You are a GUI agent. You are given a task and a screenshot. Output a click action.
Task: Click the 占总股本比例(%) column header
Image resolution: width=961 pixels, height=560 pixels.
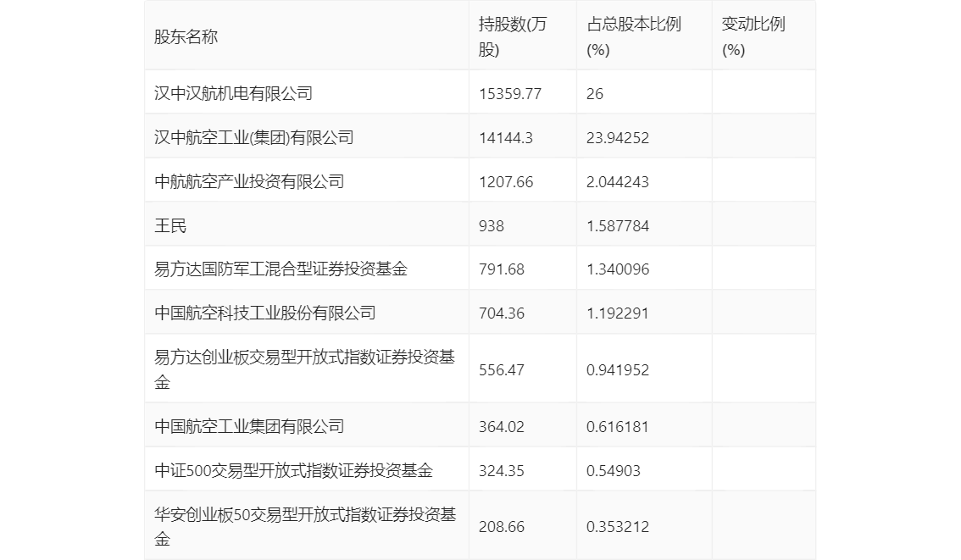point(634,36)
